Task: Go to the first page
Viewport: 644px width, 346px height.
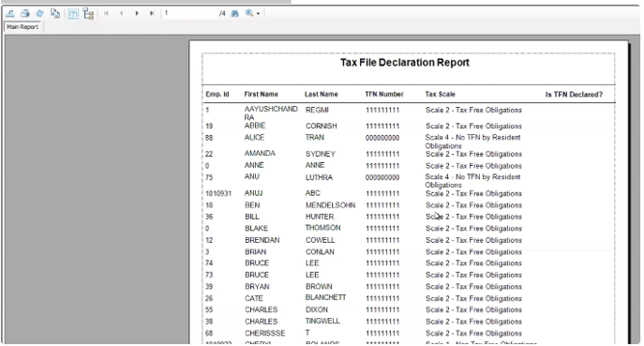Action: tap(106, 13)
